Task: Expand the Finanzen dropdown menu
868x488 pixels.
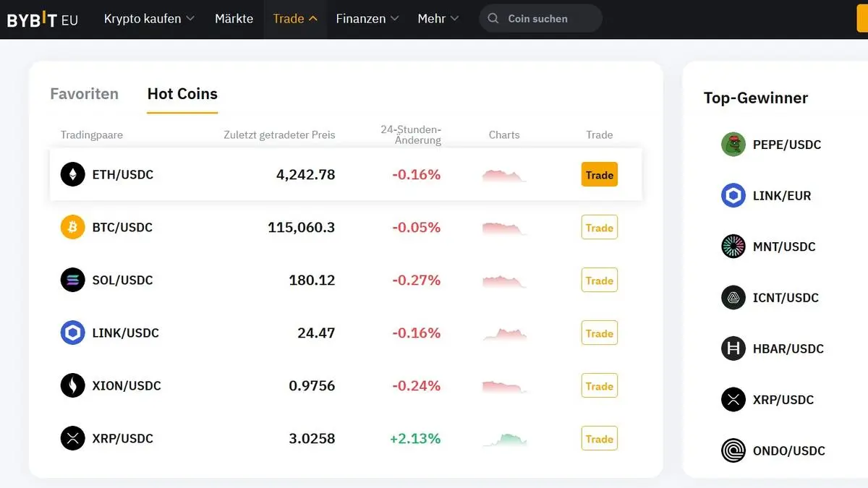Action: tap(367, 19)
